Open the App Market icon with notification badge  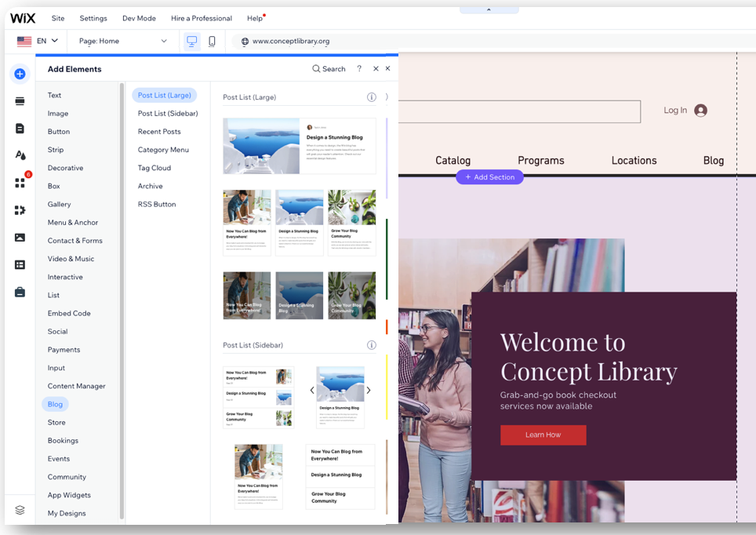[x=19, y=182]
